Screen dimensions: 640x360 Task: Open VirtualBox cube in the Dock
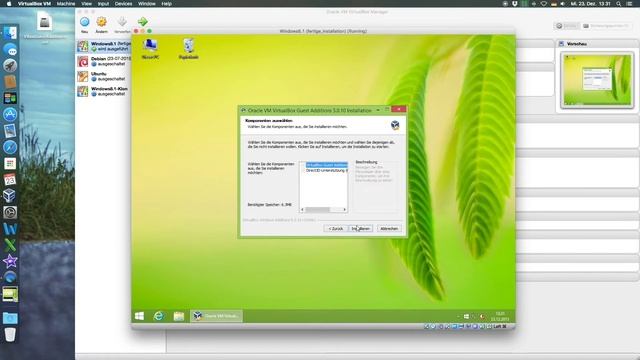pyautogui.click(x=10, y=196)
